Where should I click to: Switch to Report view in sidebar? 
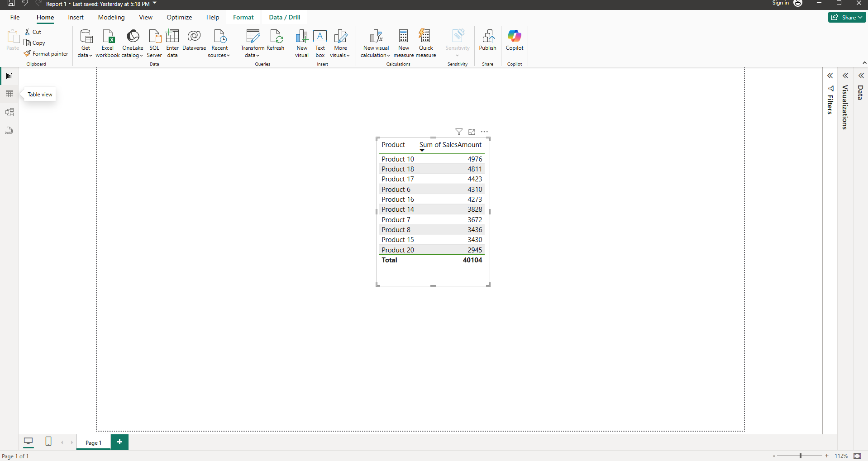coord(10,76)
